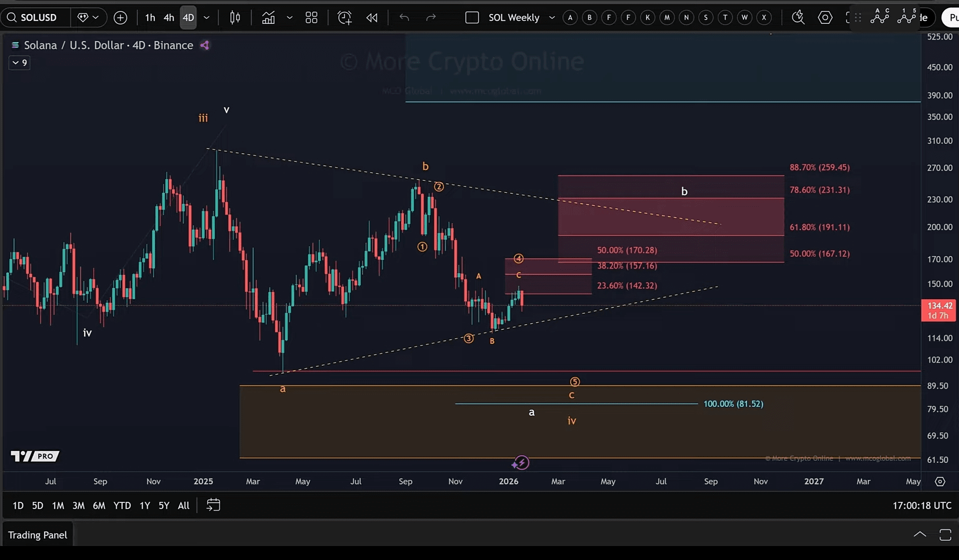
Task: Set chart range to 6M
Action: pos(99,505)
